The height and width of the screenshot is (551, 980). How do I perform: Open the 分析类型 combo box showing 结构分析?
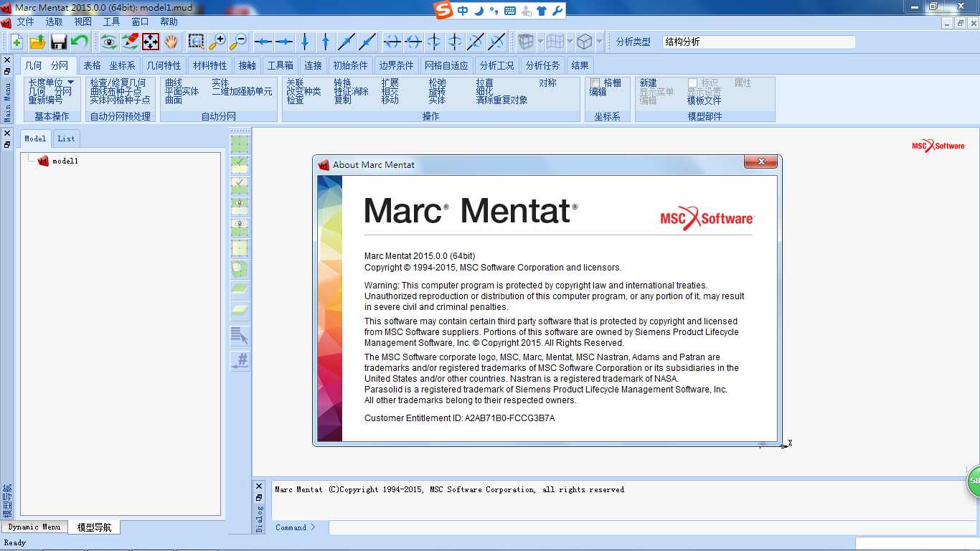[x=758, y=42]
